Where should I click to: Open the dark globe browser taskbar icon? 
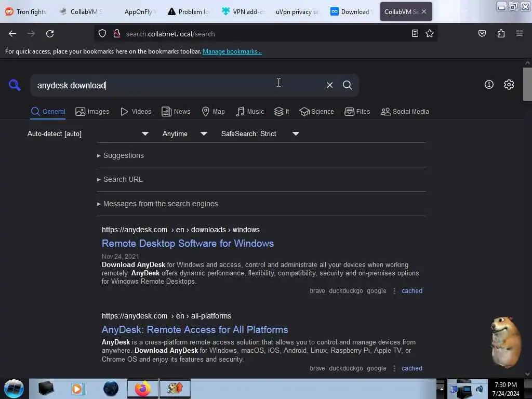click(111, 389)
